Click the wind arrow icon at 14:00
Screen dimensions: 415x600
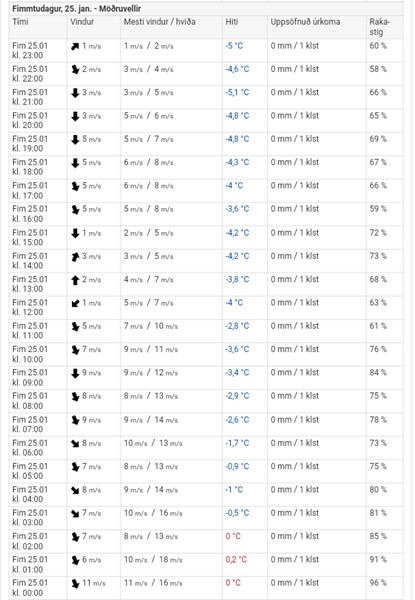75,257
